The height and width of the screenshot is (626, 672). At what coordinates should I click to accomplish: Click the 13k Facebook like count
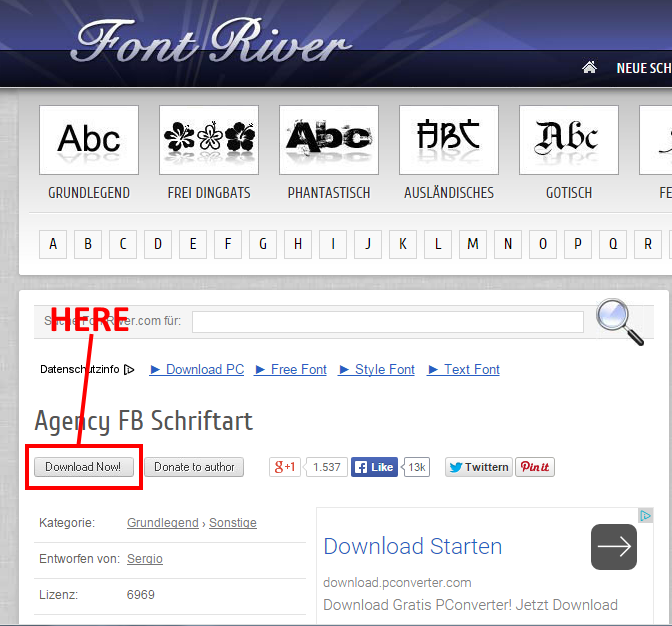coord(416,467)
